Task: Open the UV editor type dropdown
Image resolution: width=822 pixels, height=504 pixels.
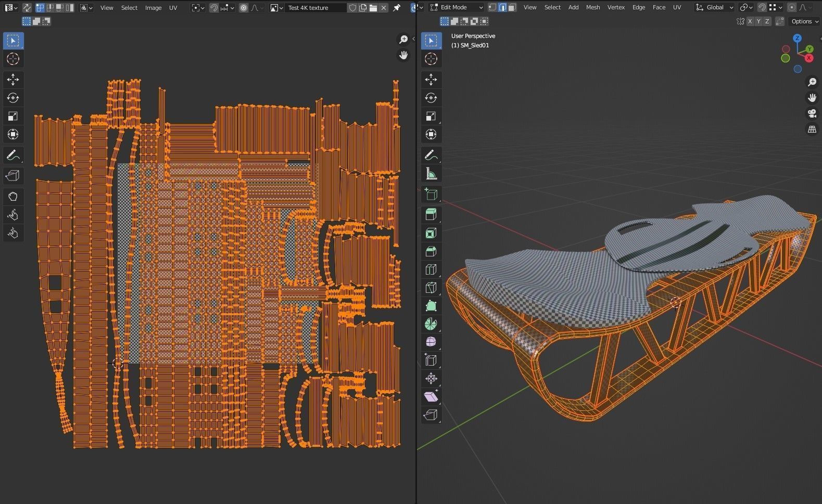Action: (x=11, y=8)
